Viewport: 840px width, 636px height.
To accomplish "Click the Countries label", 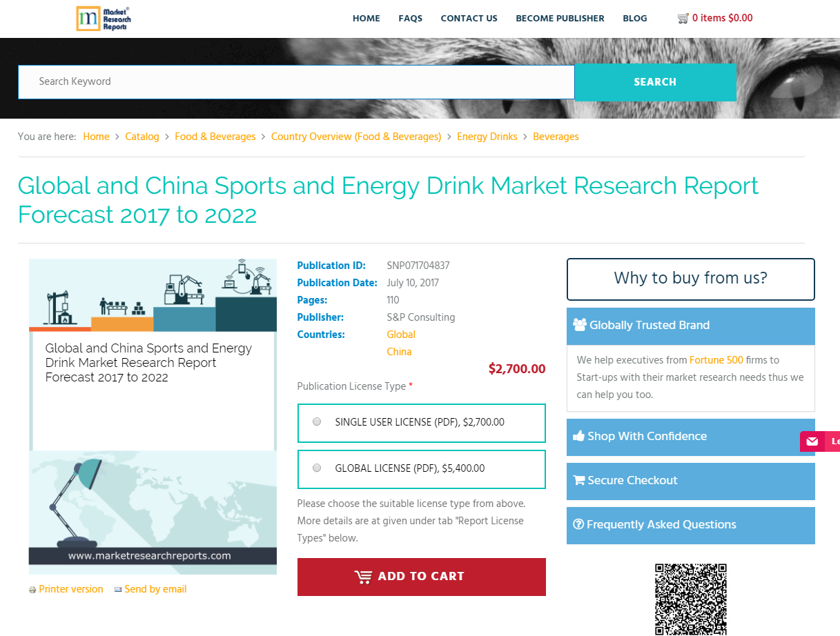I will click(x=321, y=335).
